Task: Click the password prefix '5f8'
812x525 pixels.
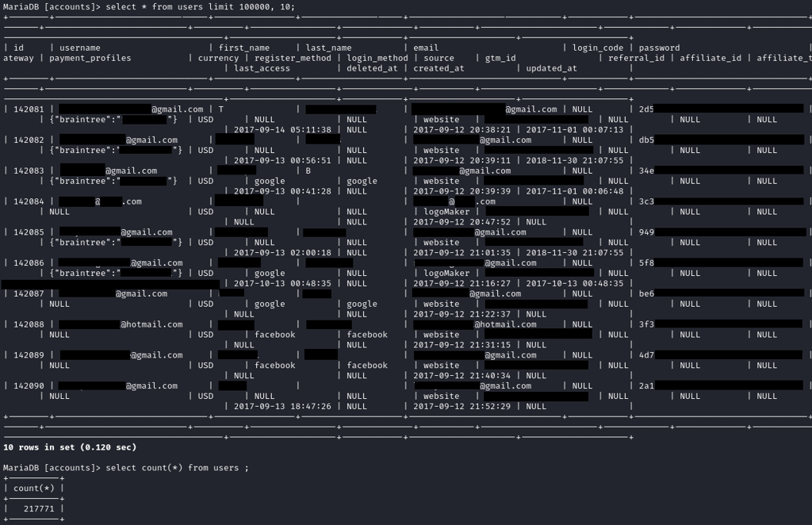Action: click(x=646, y=263)
